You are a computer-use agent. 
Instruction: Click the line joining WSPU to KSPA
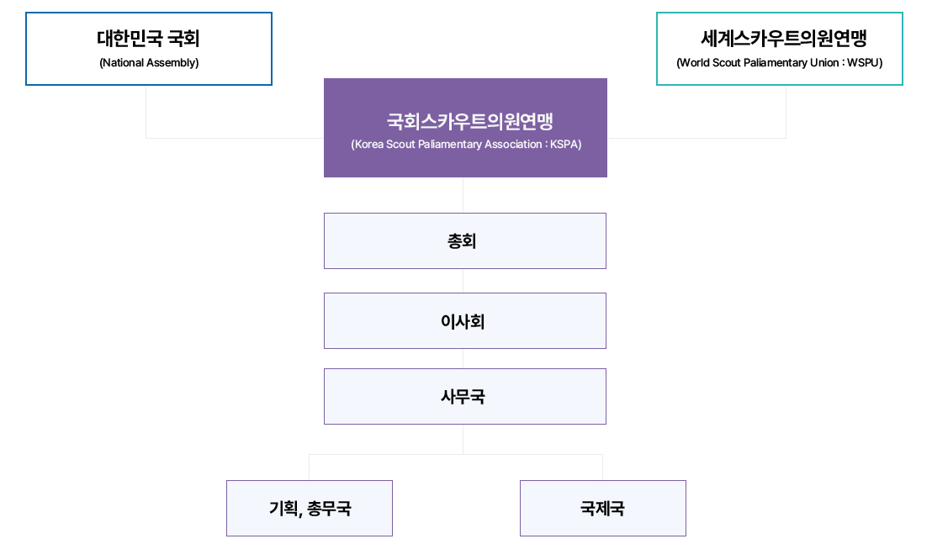click(x=696, y=138)
